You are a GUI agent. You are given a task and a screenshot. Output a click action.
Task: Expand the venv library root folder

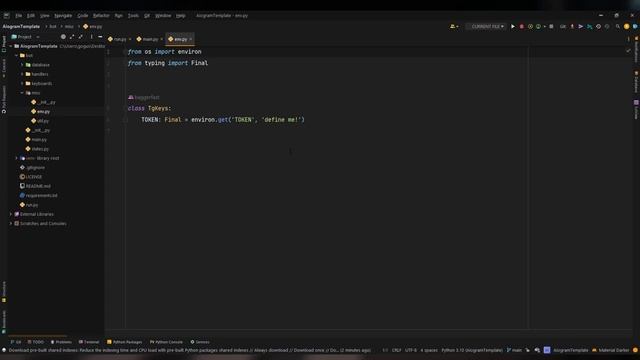[17, 158]
